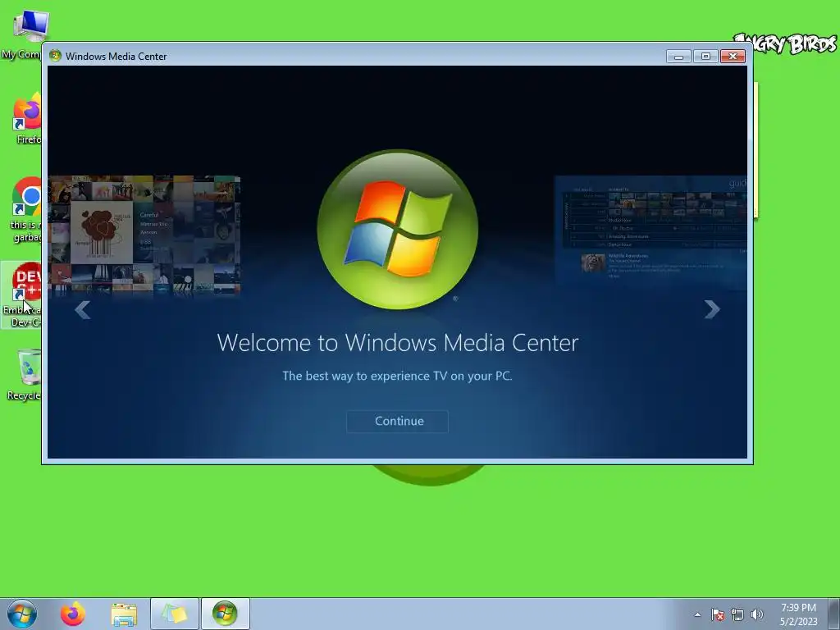Image resolution: width=840 pixels, height=630 pixels.
Task: Click 'The best way to experience TV' text
Action: [398, 376]
